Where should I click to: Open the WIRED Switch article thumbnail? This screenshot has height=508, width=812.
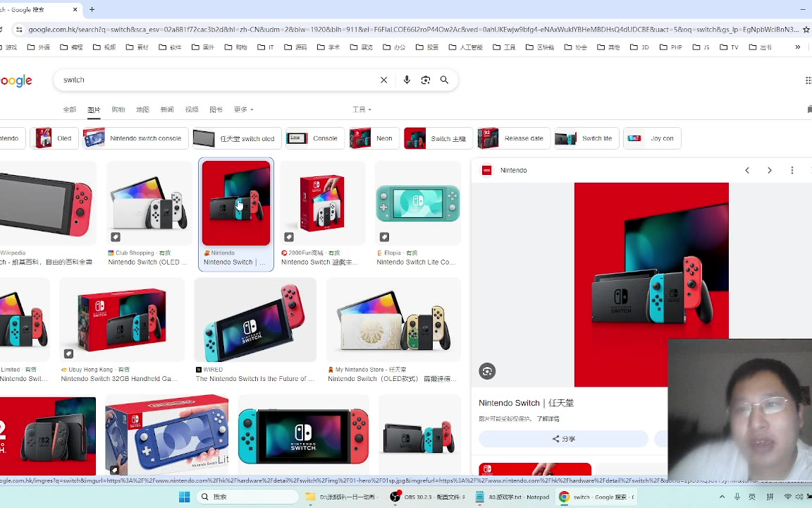click(x=254, y=320)
